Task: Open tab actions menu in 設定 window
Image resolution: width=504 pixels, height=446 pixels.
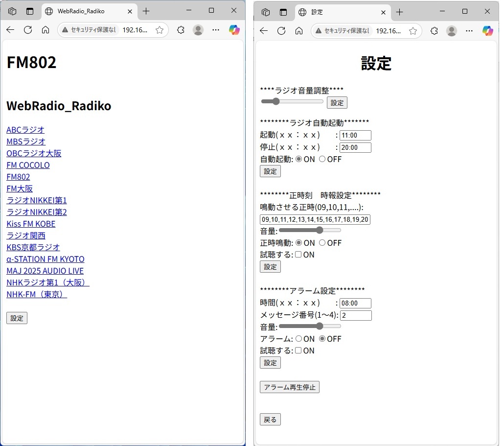Action: pyautogui.click(x=283, y=12)
